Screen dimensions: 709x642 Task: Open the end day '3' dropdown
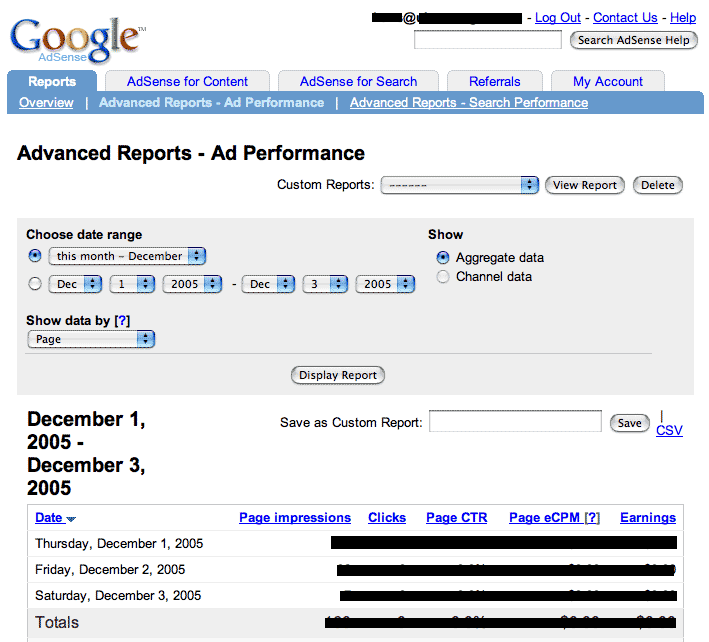[x=325, y=284]
